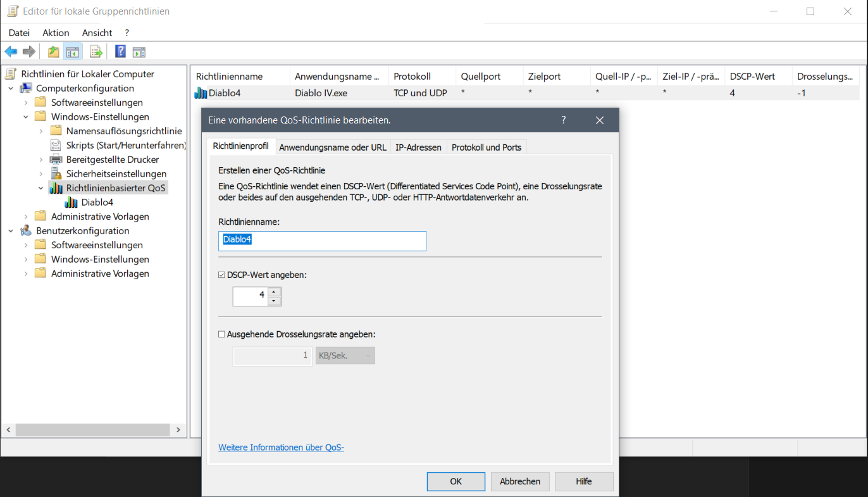Collapse the Windows-Einstellungen node under Computerkonfiguration

(26, 116)
